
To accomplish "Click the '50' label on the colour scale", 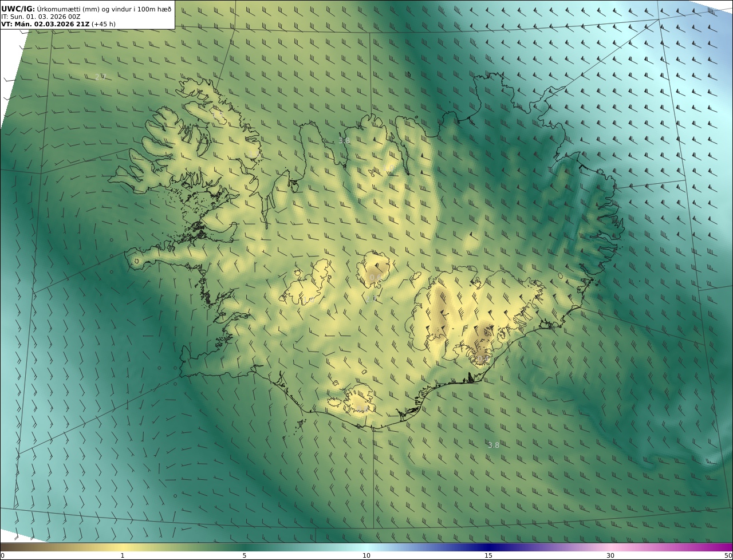I will pyautogui.click(x=728, y=555).
